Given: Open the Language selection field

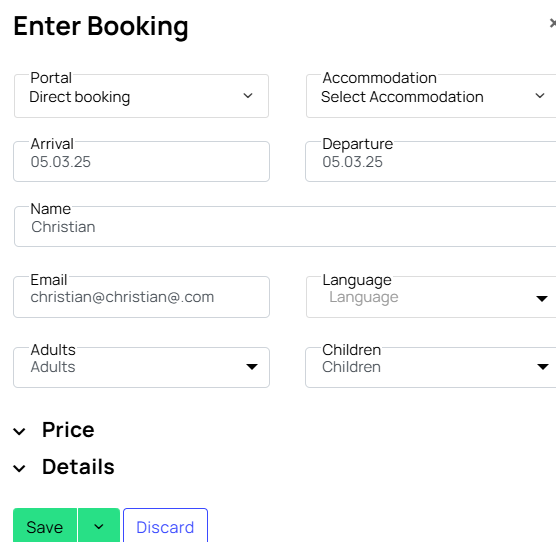Looking at the screenshot, I should (x=431, y=297).
